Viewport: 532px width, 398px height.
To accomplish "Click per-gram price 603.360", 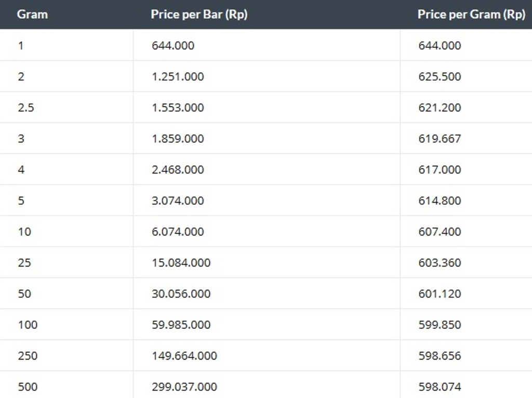I will [x=440, y=262].
